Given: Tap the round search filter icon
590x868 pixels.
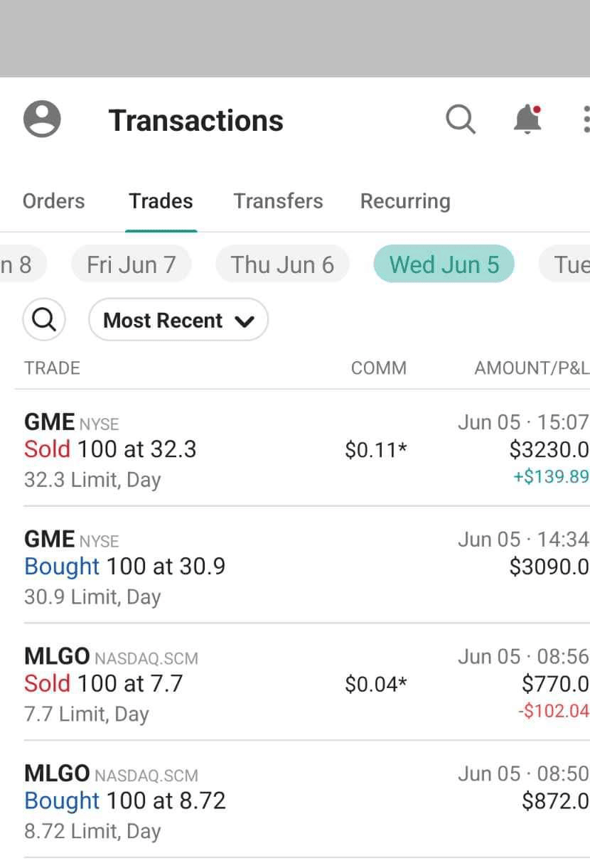Looking at the screenshot, I should (x=44, y=320).
